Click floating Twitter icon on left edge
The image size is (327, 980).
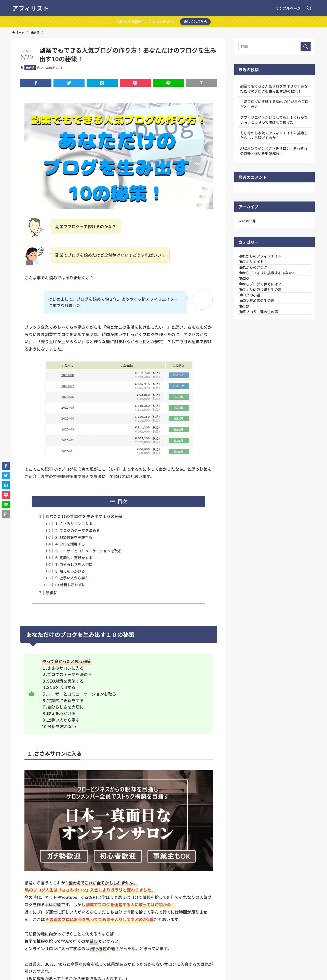(x=6, y=475)
